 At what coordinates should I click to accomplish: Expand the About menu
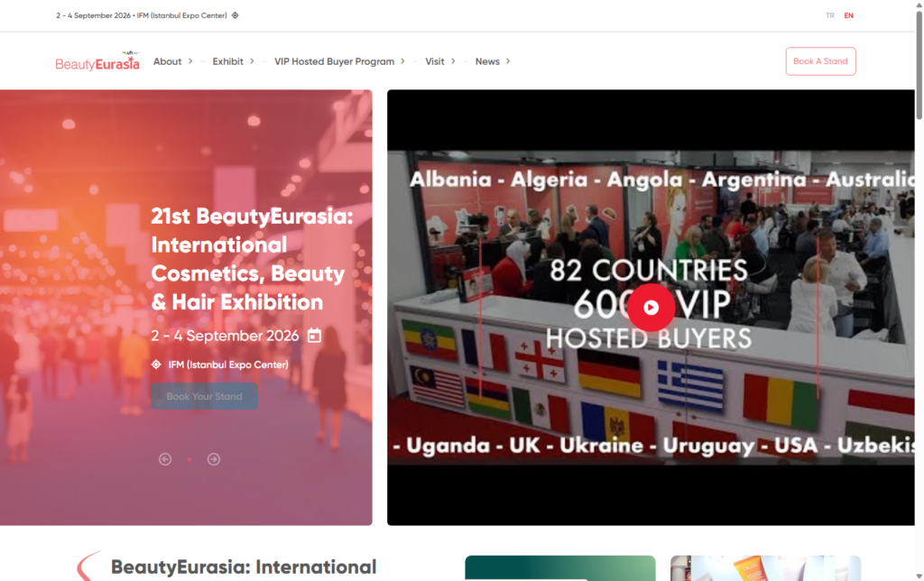point(172,61)
